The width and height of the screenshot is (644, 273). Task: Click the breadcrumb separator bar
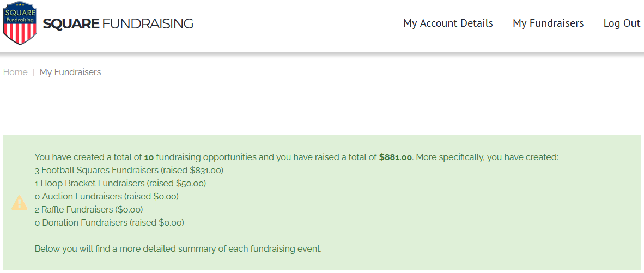coord(33,72)
